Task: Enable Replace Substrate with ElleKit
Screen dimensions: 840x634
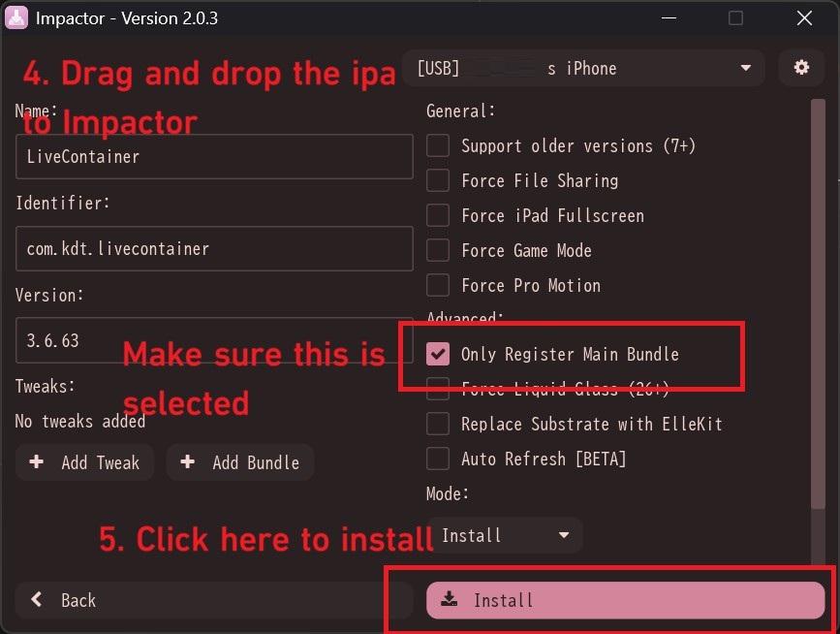Action: pyautogui.click(x=438, y=424)
